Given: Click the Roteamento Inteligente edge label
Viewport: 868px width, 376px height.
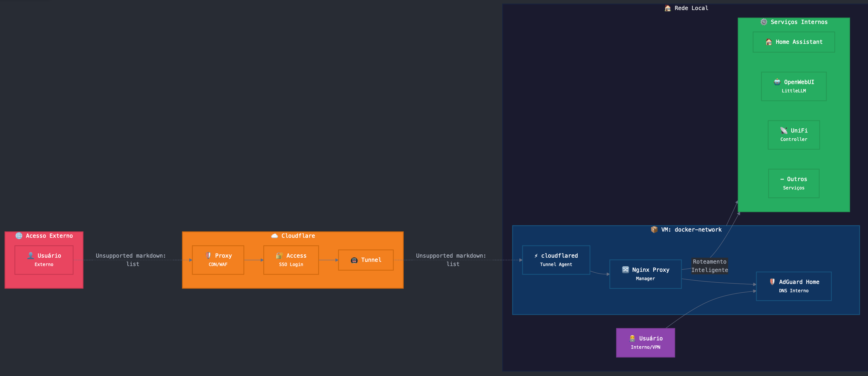Looking at the screenshot, I should (x=710, y=266).
